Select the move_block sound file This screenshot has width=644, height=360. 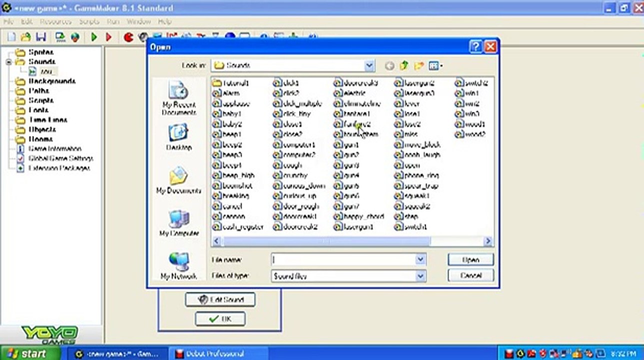pyautogui.click(x=417, y=144)
